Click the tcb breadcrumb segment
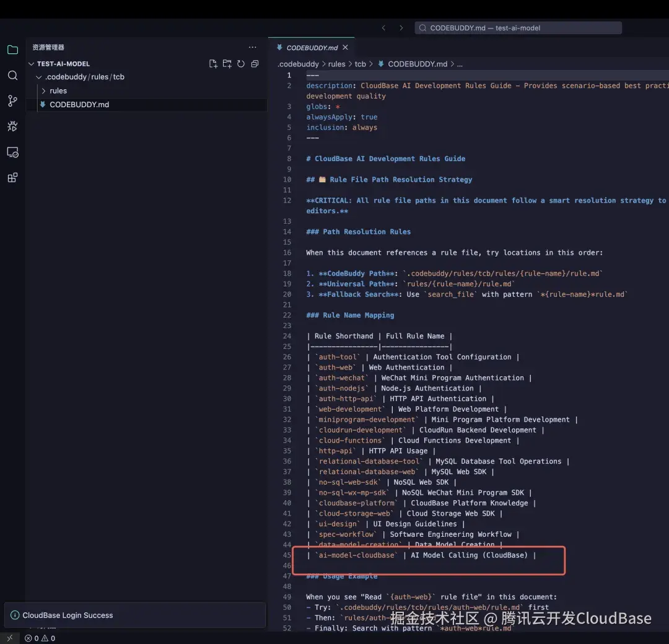This screenshot has width=669, height=644. (x=360, y=64)
